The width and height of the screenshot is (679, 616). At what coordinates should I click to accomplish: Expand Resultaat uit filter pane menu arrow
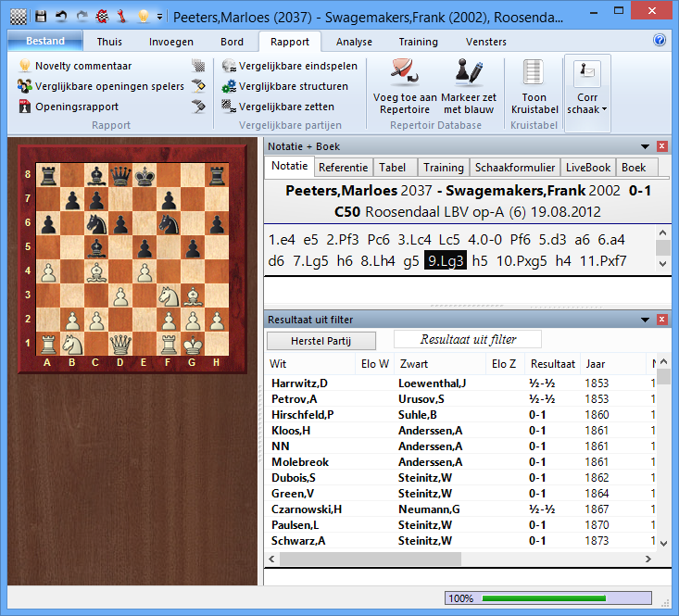645,320
